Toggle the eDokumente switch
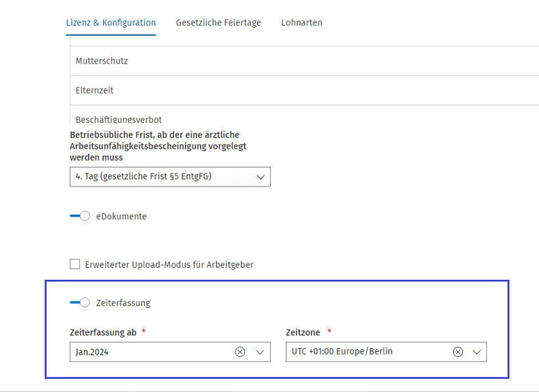The width and height of the screenshot is (539, 392). 80,216
